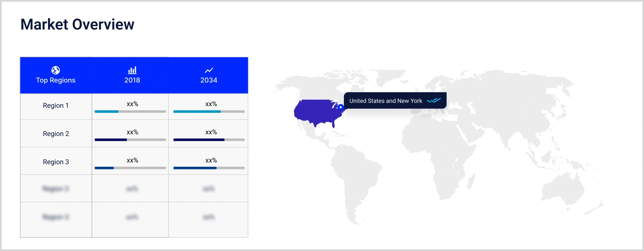Click Region 1 progress bar for 2018
The image size is (644, 251).
[130, 112]
